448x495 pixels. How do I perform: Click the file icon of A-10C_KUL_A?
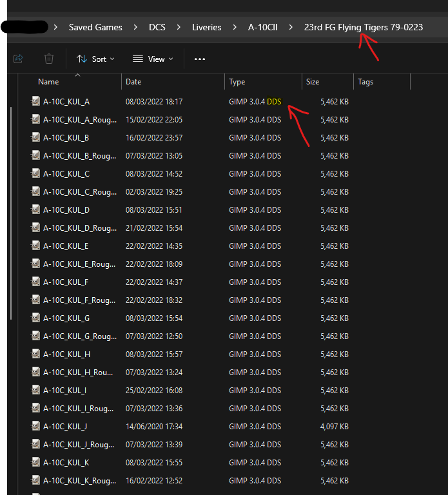click(x=35, y=101)
